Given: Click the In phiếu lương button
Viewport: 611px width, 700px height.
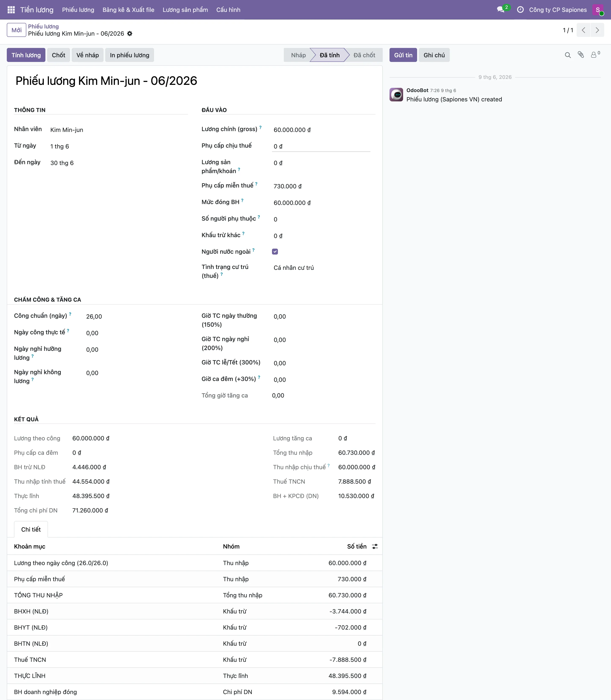Looking at the screenshot, I should pyautogui.click(x=130, y=55).
